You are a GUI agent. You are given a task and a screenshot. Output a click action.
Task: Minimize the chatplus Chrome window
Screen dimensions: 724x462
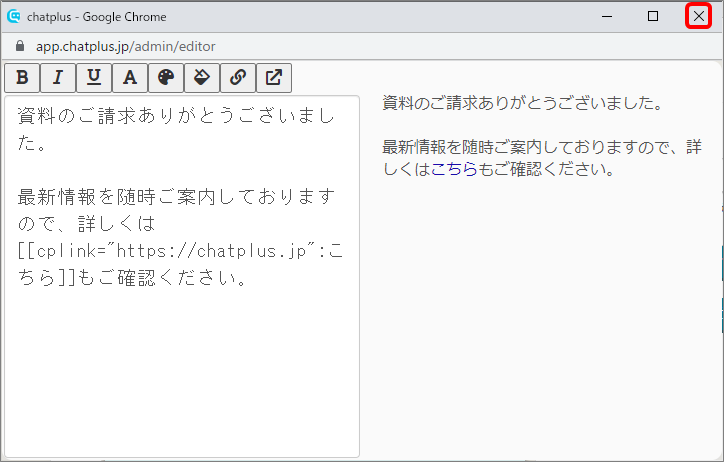point(607,16)
